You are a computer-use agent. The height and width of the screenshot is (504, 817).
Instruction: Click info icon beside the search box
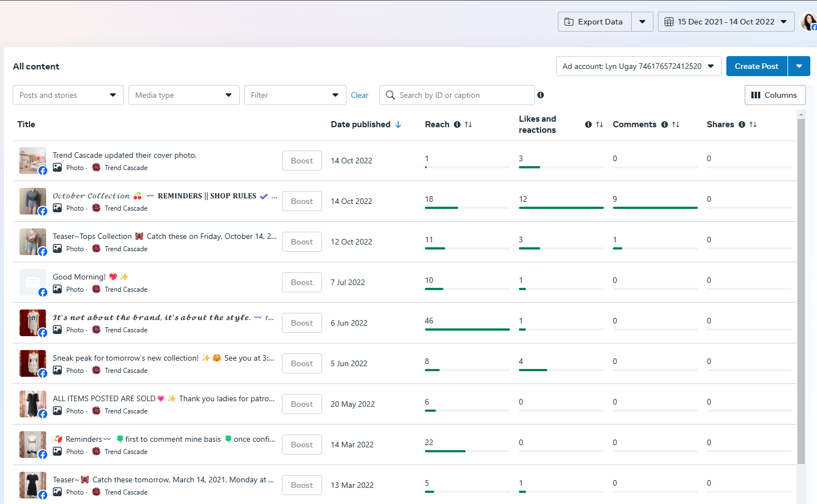[x=541, y=95]
